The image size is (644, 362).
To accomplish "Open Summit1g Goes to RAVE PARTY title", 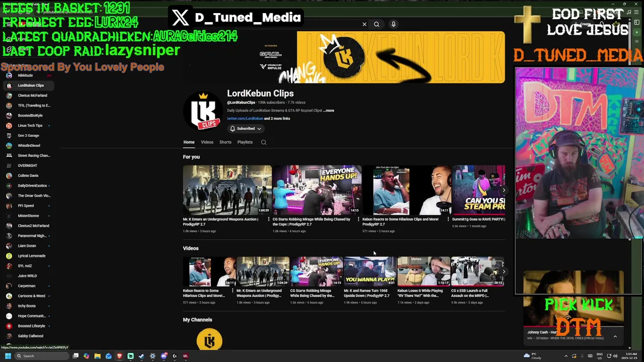I will 478,219.
